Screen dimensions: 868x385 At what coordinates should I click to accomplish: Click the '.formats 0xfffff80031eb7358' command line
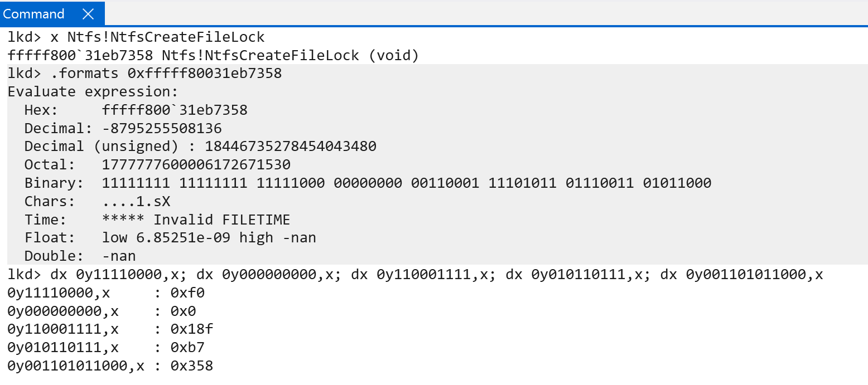pyautogui.click(x=144, y=74)
